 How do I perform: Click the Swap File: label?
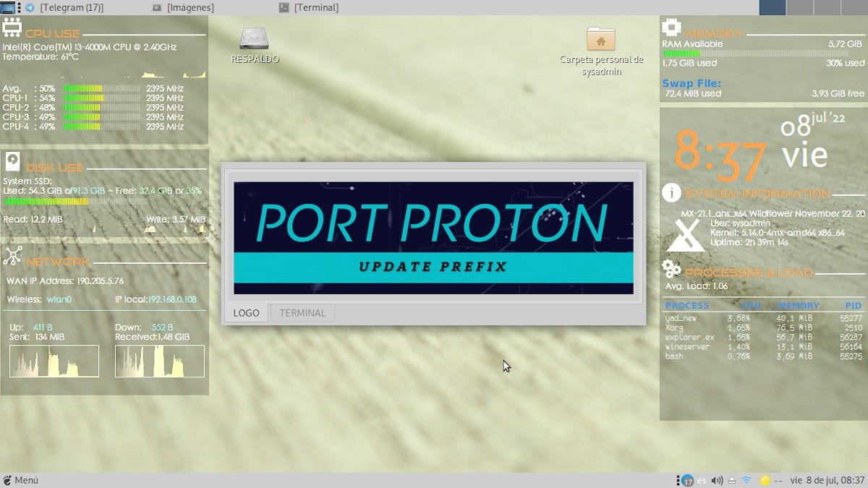pyautogui.click(x=692, y=83)
